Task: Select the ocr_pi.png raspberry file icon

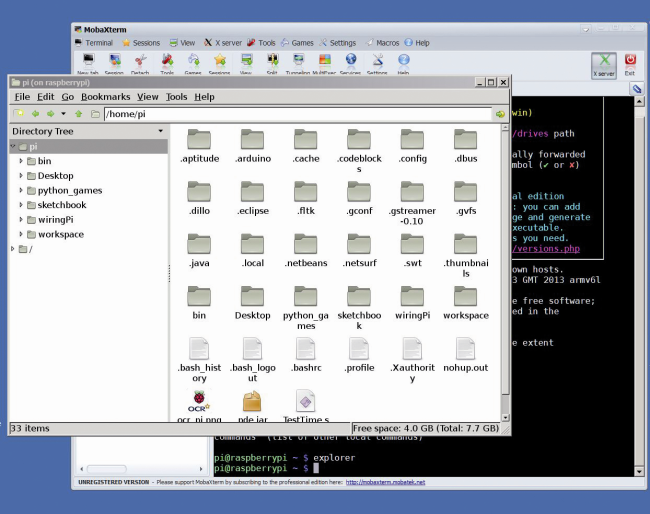Action: [199, 401]
